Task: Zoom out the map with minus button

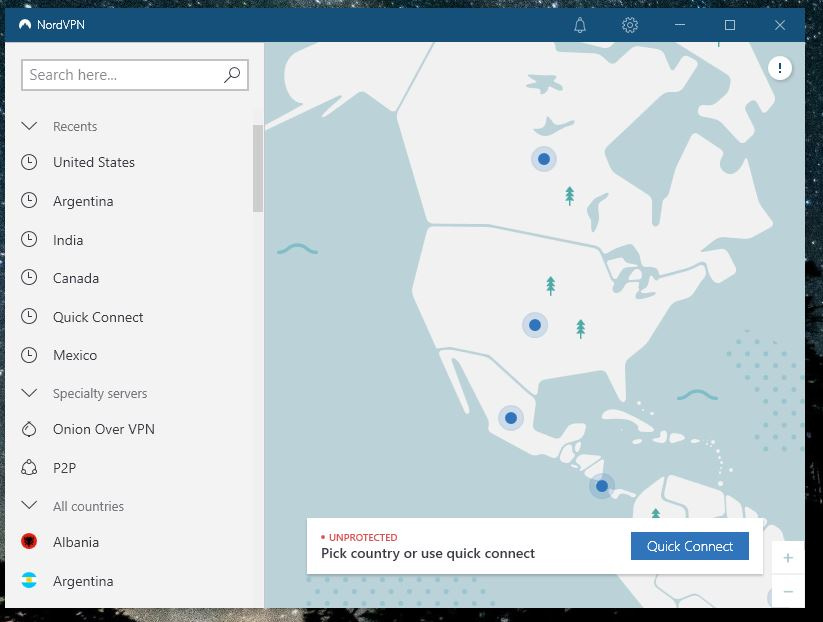Action: coord(788,592)
